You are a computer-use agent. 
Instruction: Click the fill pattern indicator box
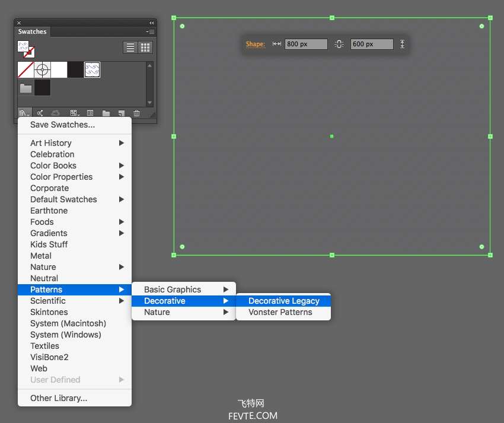tap(23, 46)
